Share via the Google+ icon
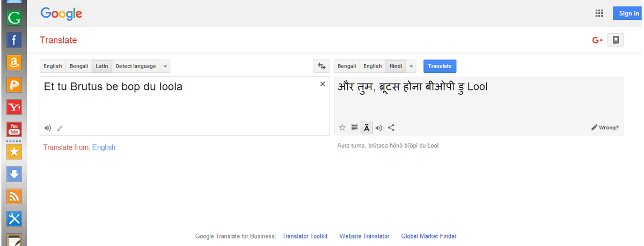 point(597,40)
